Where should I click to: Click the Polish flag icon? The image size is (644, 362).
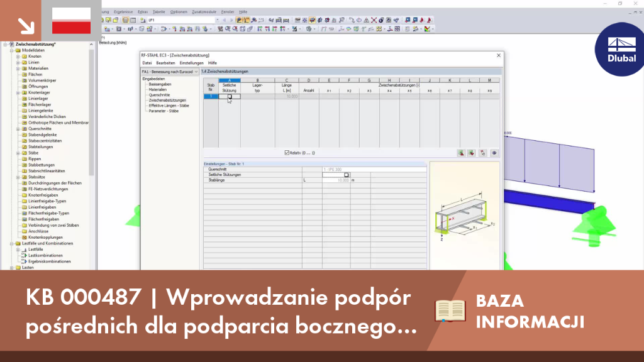(72, 21)
